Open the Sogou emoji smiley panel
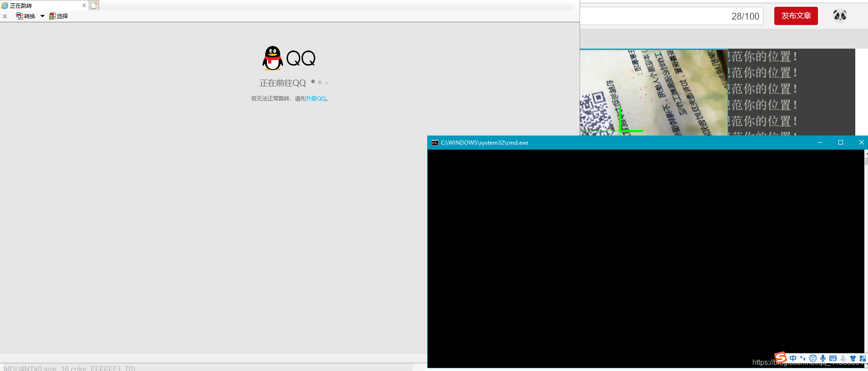Viewport: 868px width, 371px height. point(813,358)
